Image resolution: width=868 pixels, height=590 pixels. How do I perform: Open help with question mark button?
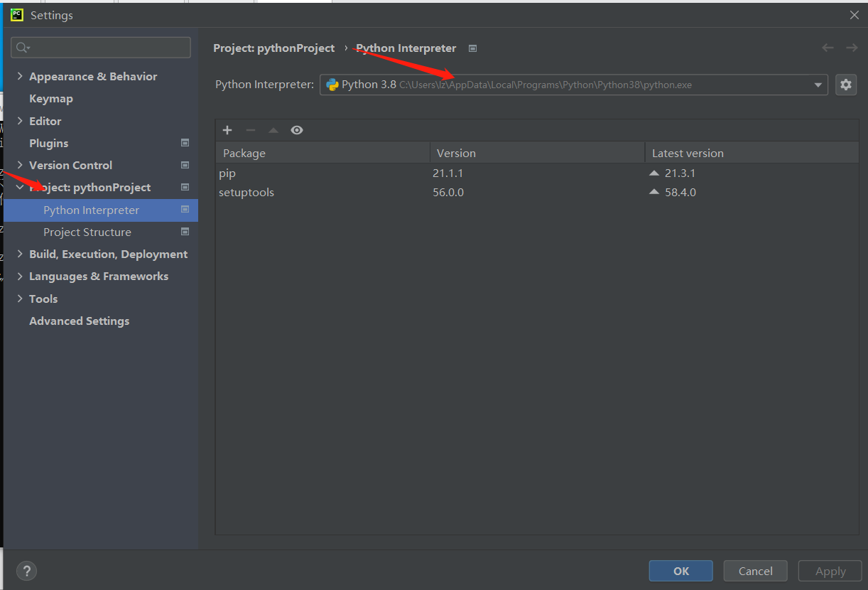pyautogui.click(x=26, y=571)
